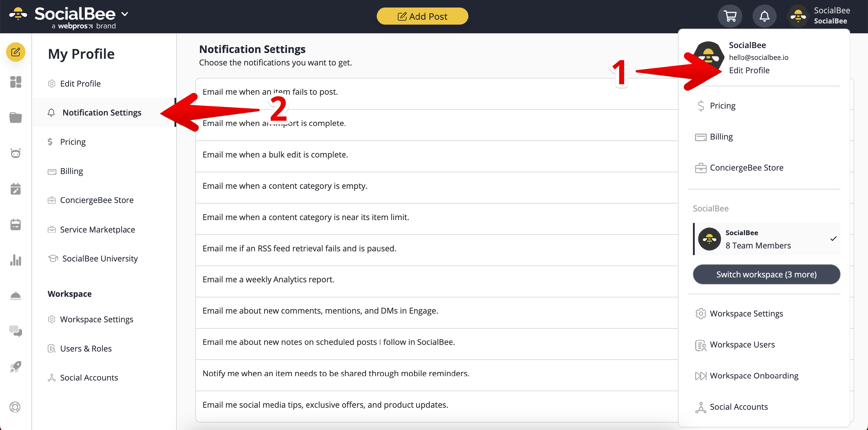Image resolution: width=868 pixels, height=430 pixels.
Task: Open the analytics bar chart sidebar icon
Action: pyautogui.click(x=16, y=260)
